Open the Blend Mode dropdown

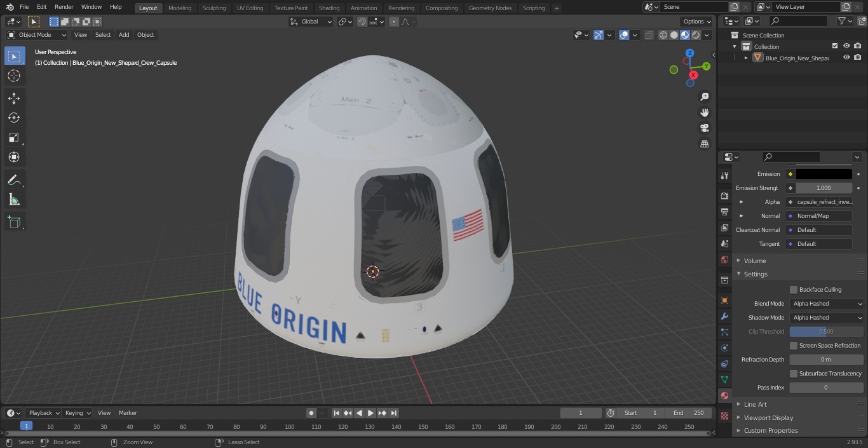click(x=827, y=304)
